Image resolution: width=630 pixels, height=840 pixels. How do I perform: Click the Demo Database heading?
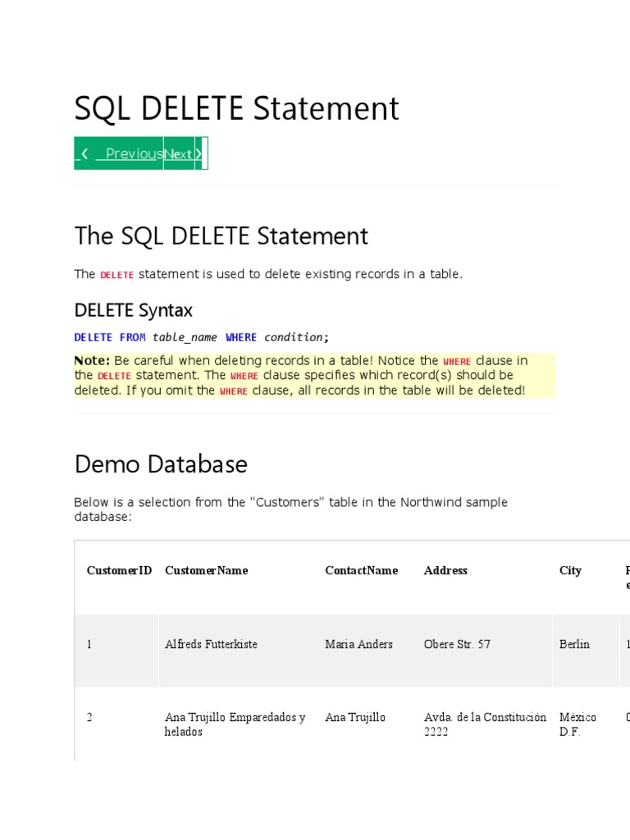161,464
